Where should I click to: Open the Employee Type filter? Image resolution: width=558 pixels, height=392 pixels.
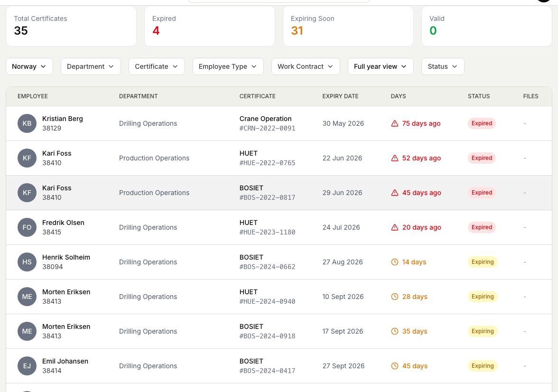(228, 66)
